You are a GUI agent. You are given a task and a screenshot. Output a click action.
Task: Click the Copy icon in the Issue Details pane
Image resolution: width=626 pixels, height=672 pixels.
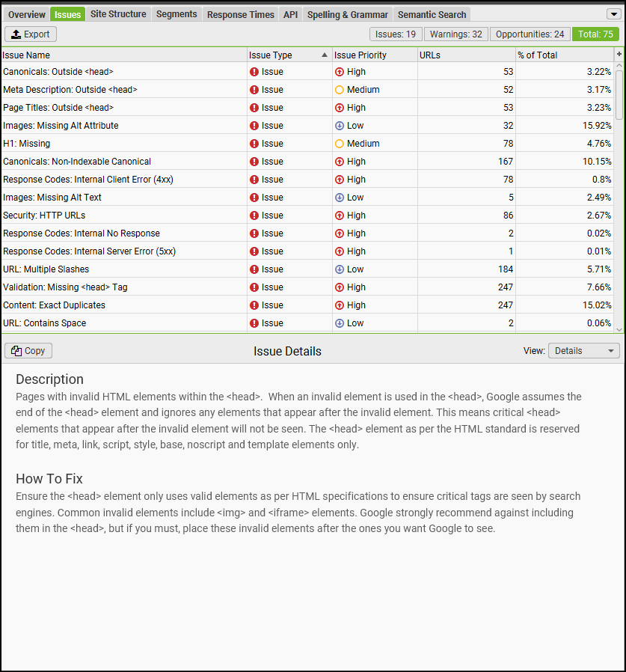click(x=17, y=350)
